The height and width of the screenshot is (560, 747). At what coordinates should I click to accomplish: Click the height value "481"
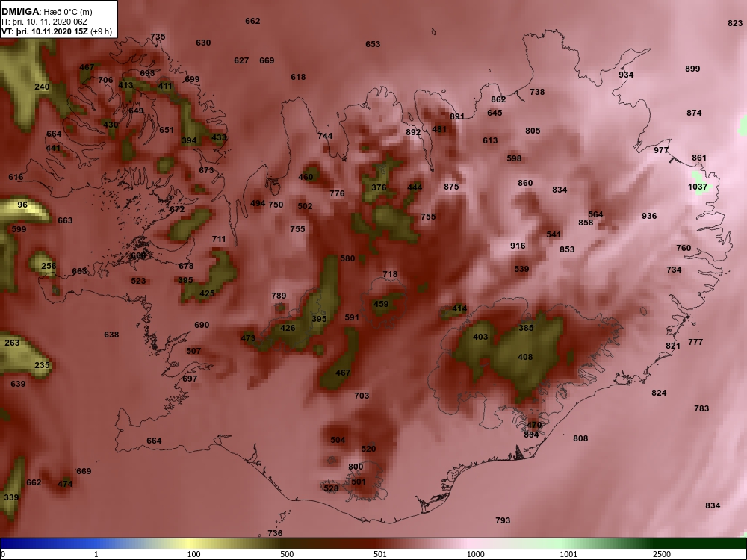coord(439,129)
